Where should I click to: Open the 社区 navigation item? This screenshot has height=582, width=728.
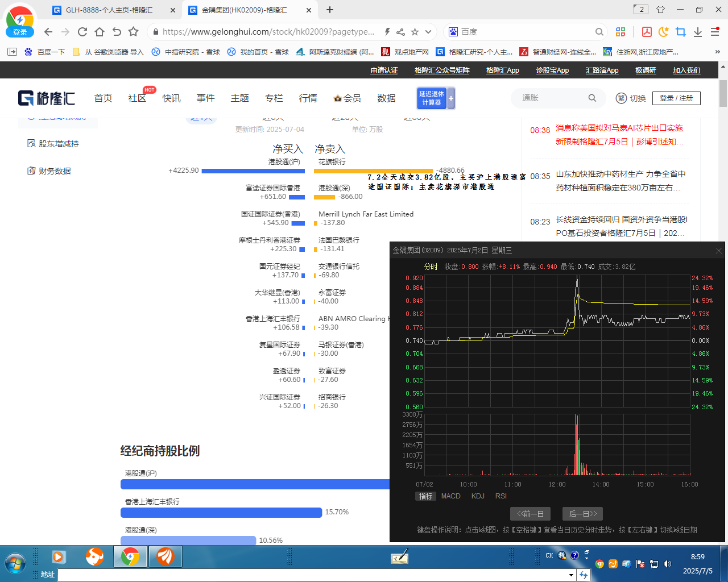137,98
